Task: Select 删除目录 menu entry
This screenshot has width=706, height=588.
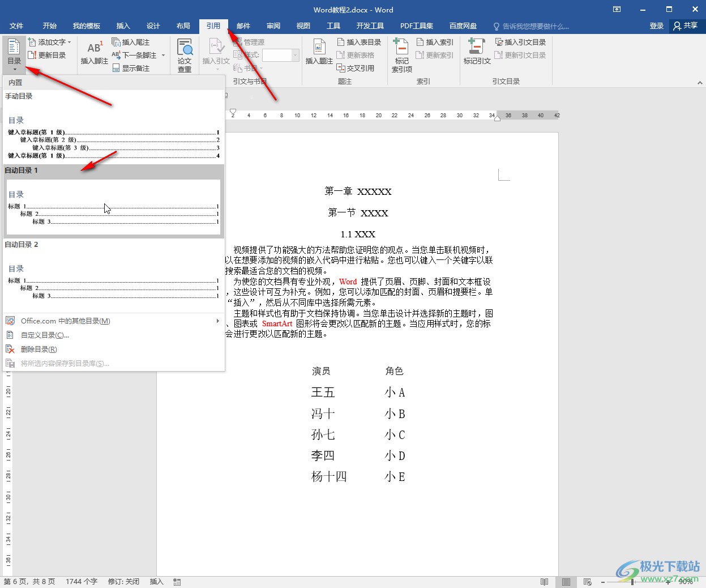Action: (114, 349)
